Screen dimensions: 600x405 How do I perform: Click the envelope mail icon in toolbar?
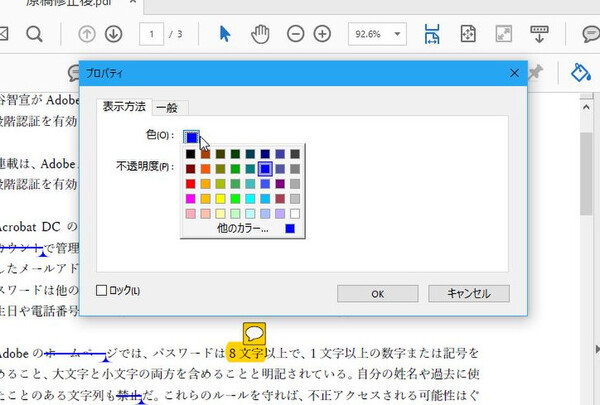3,34
